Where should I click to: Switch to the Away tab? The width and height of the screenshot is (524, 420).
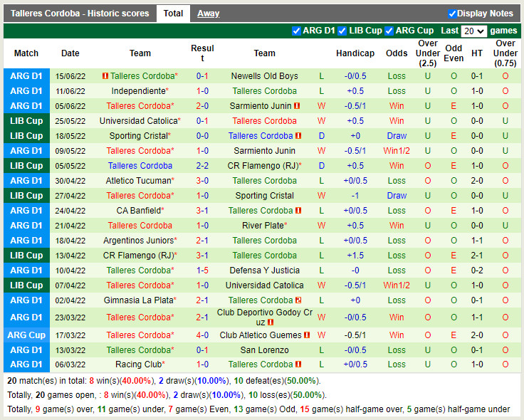pos(208,14)
